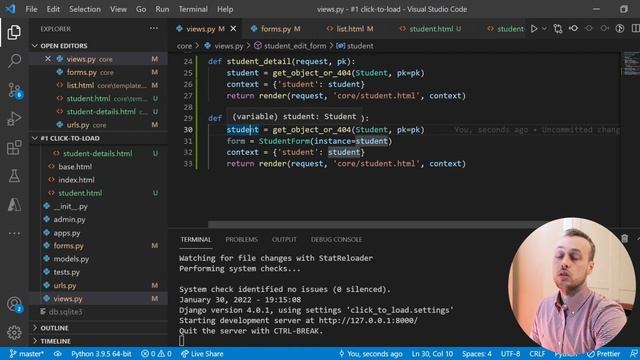The height and width of the screenshot is (360, 640).
Task: Click core breadcrumb segment
Action: pos(184,46)
